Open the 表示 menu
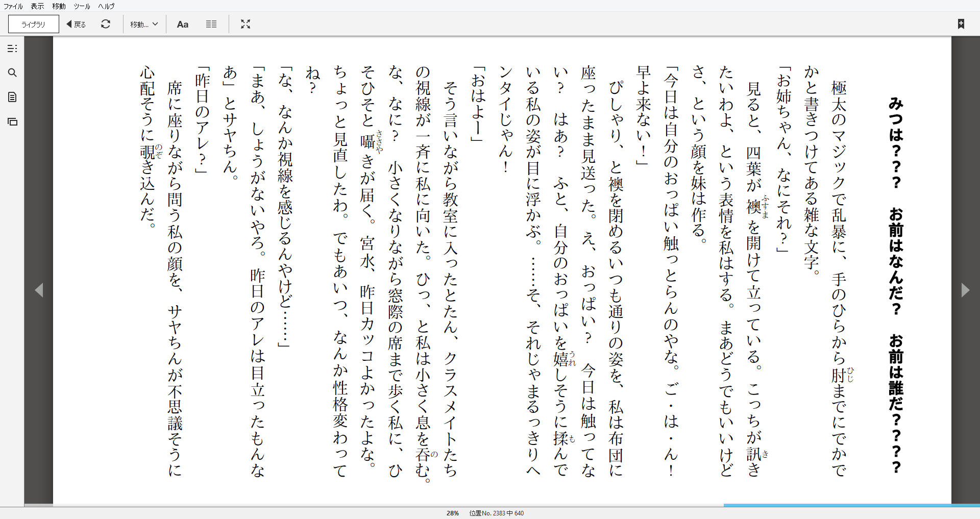980x519 pixels. pos(37,6)
